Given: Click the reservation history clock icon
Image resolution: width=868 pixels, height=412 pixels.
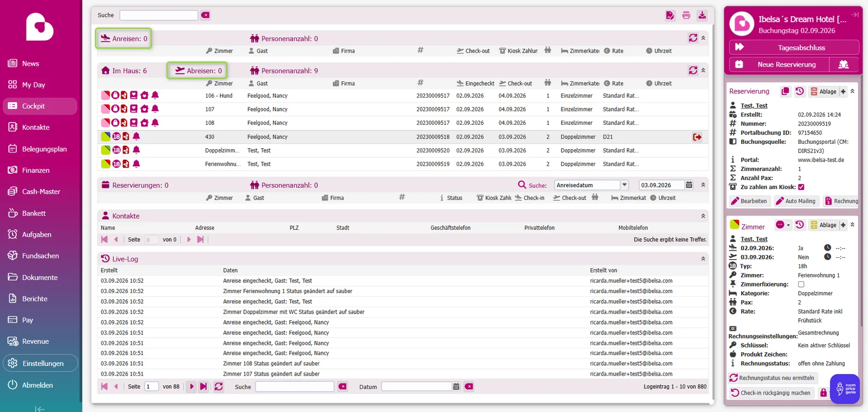Looking at the screenshot, I should tap(800, 91).
